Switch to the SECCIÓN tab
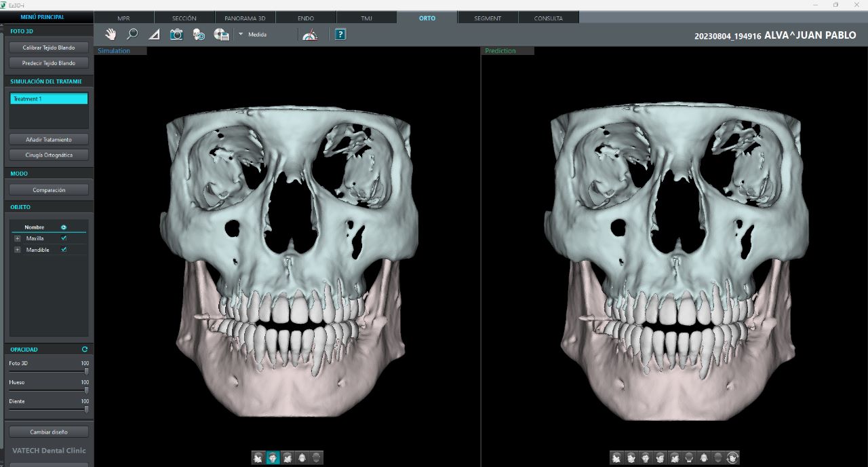 184,18
